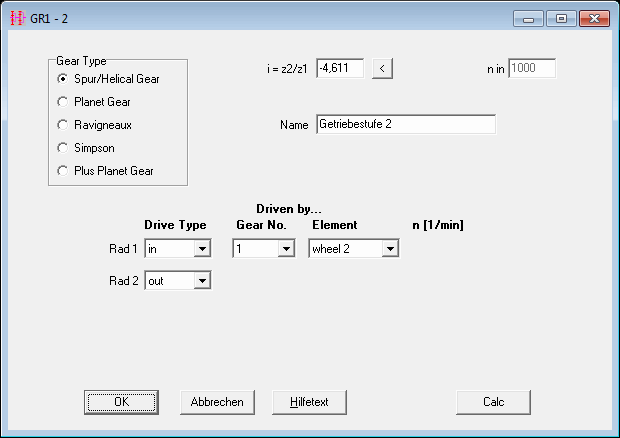Viewport: 620px width, 438px height.
Task: Open the Hilfetext help button
Action: coord(308,401)
